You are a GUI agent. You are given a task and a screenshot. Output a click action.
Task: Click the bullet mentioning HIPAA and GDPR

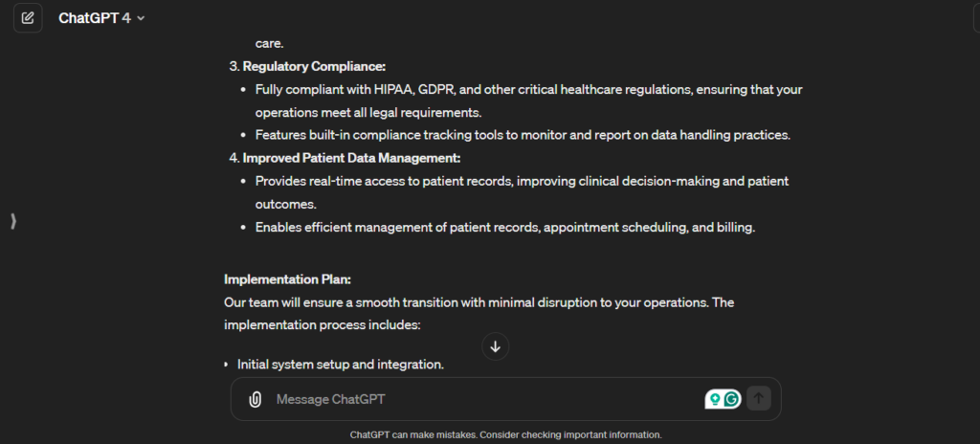(528, 89)
